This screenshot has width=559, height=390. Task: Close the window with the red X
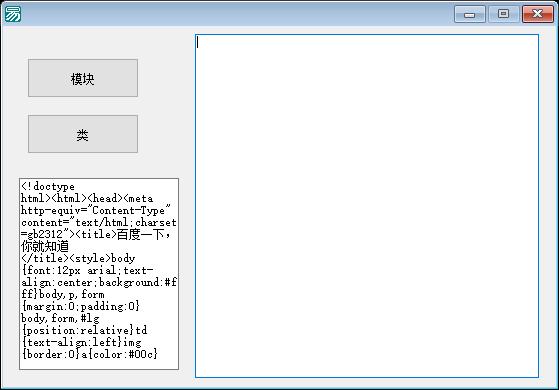[537, 14]
